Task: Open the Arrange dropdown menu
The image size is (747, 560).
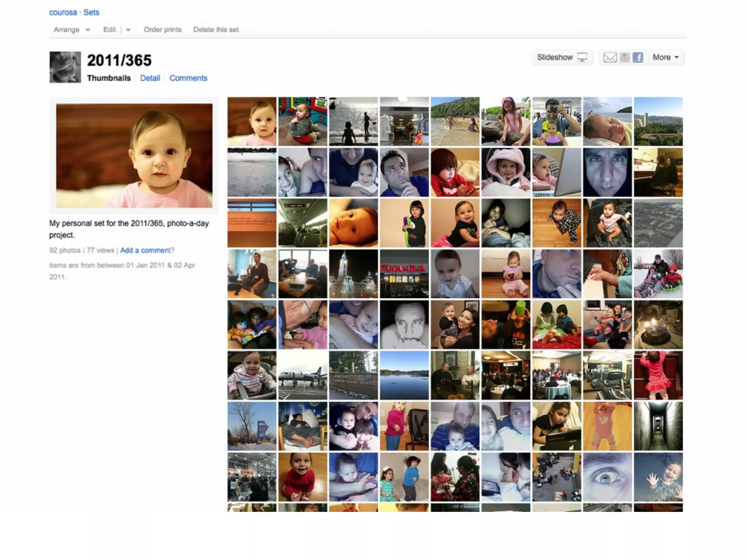Action: click(72, 30)
